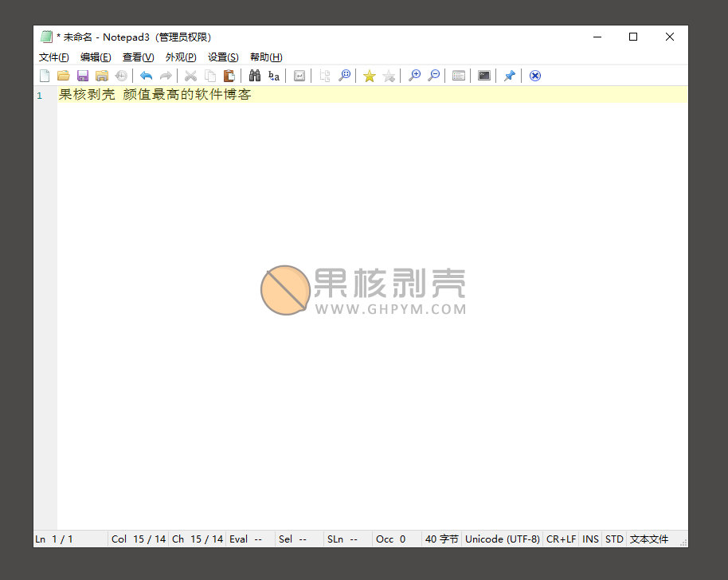Click the Sel status field
The image size is (728, 580).
tap(300, 539)
